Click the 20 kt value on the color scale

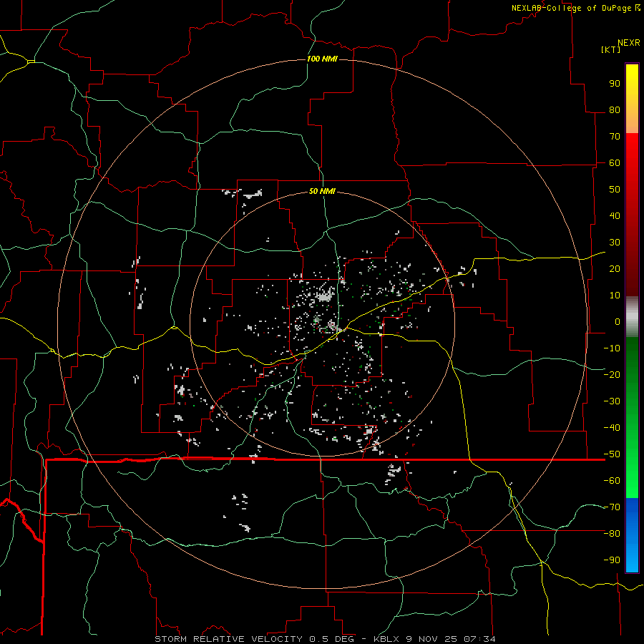click(x=615, y=268)
